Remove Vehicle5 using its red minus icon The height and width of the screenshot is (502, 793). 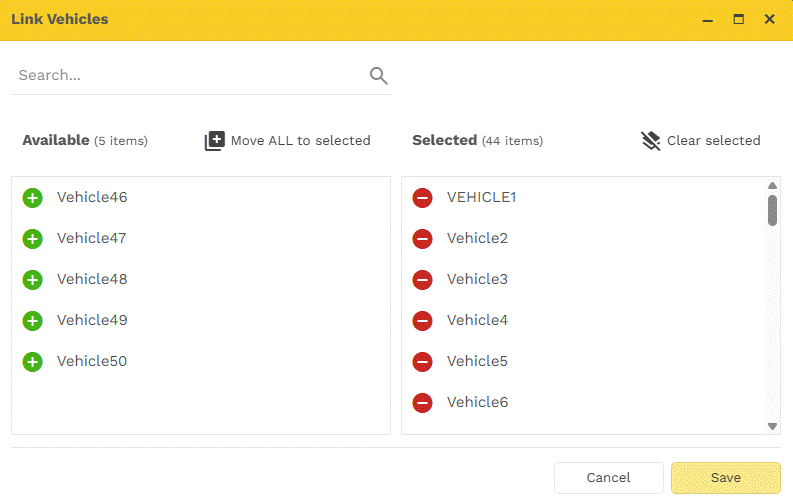(422, 362)
